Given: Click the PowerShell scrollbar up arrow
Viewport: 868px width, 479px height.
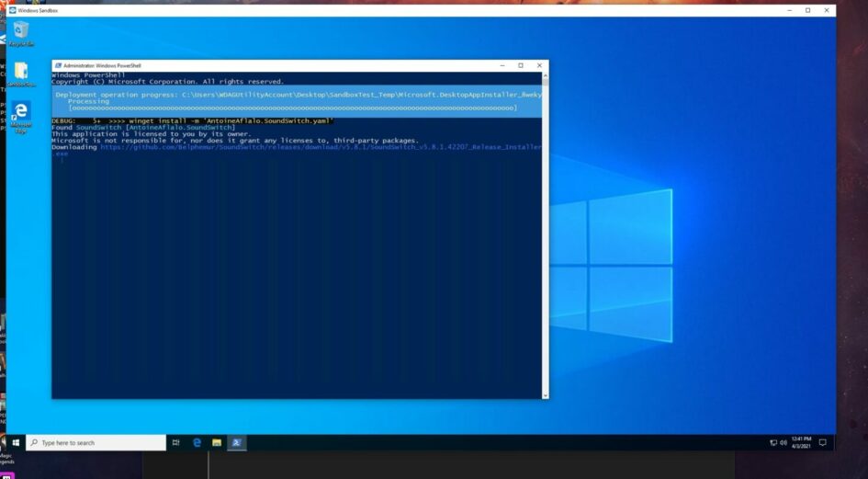Looking at the screenshot, I should coord(546,74).
